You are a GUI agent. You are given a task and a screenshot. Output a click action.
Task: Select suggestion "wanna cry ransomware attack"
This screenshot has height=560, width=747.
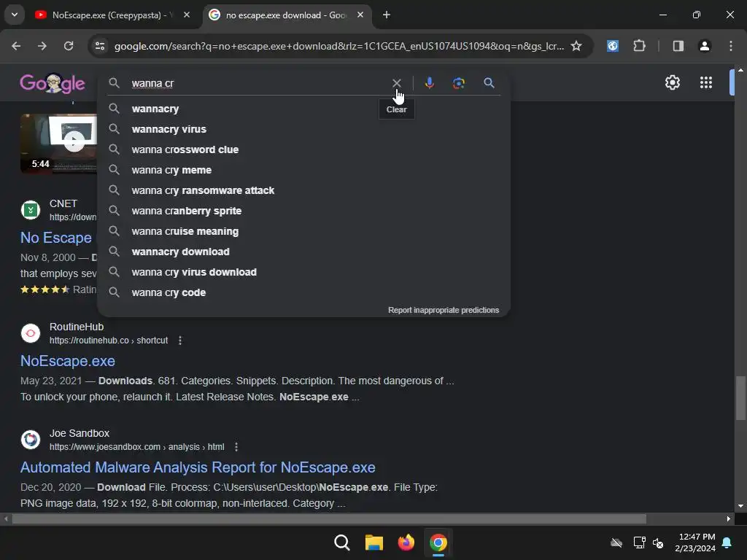pyautogui.click(x=303, y=190)
